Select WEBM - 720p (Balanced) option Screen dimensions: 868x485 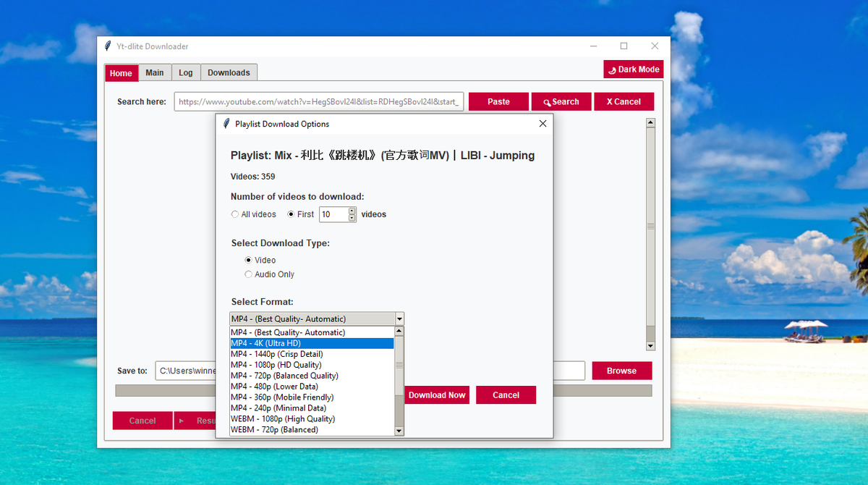click(x=312, y=430)
